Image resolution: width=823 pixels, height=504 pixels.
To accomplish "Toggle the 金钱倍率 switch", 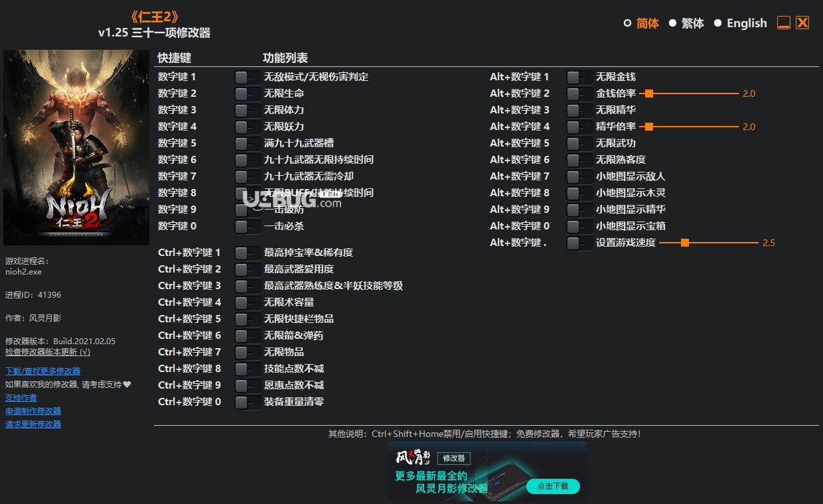I will [x=579, y=94].
